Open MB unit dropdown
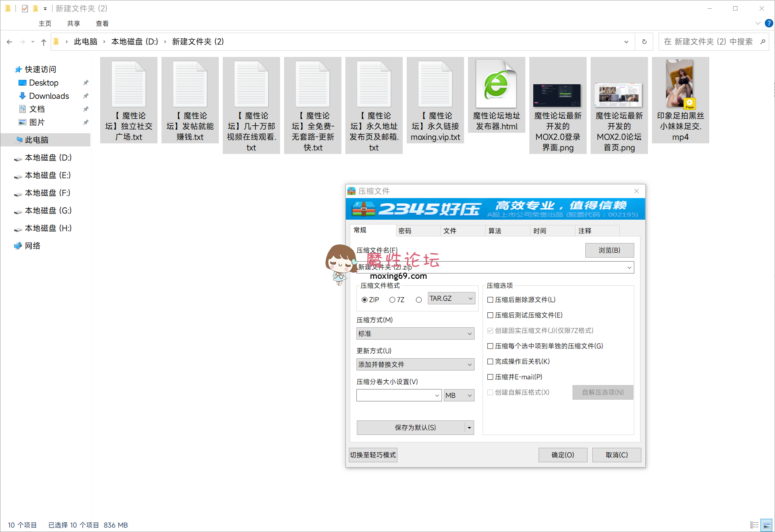Screen dimensions: 775x532 point(459,395)
